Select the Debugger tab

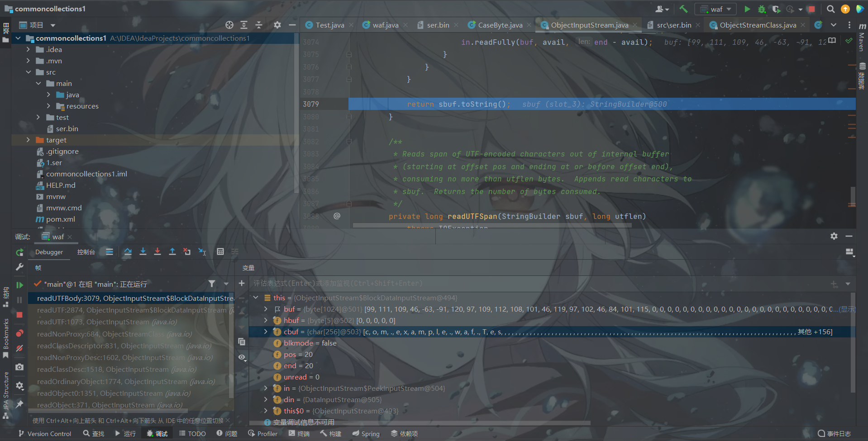[49, 252]
